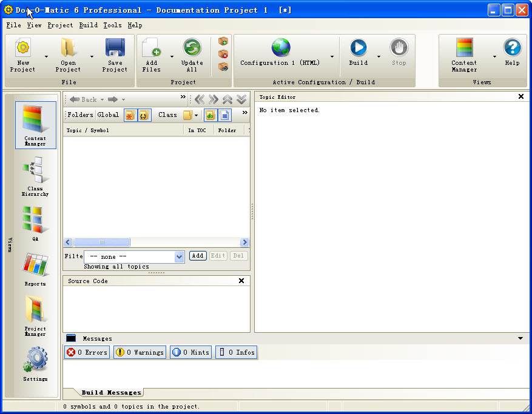
Task: Open the Filter combo box dropdown
Action: pyautogui.click(x=179, y=257)
